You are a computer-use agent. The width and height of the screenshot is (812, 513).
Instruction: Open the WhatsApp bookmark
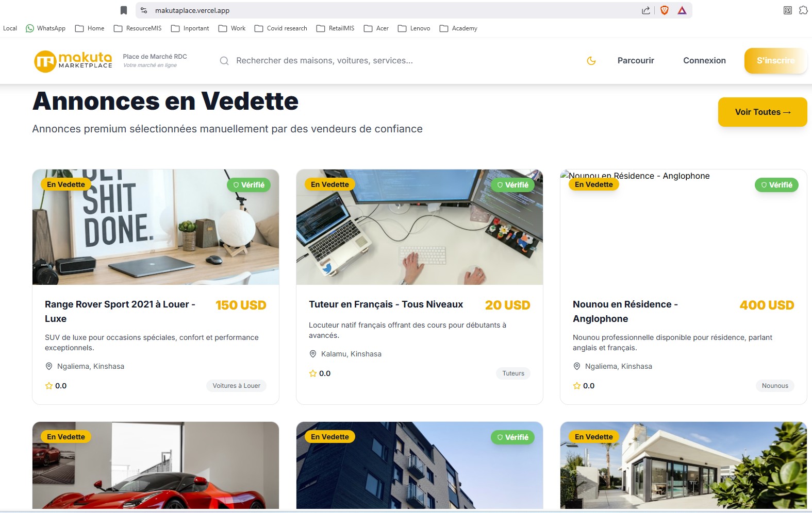(46, 28)
